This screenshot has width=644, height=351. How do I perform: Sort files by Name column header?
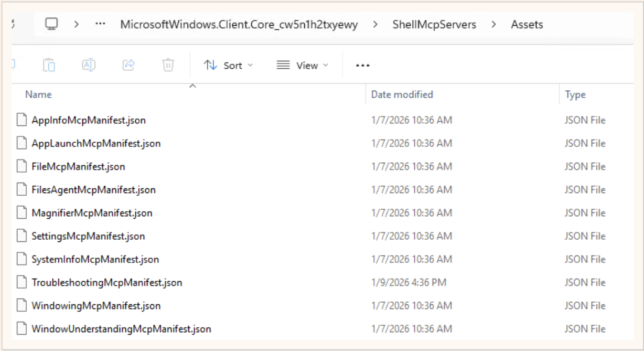click(39, 95)
